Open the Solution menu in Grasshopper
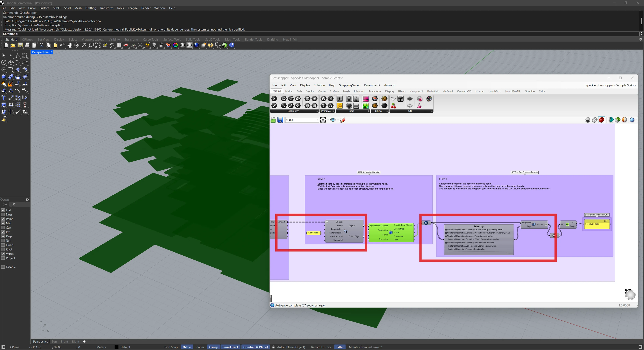The image size is (644, 350). 319,85
